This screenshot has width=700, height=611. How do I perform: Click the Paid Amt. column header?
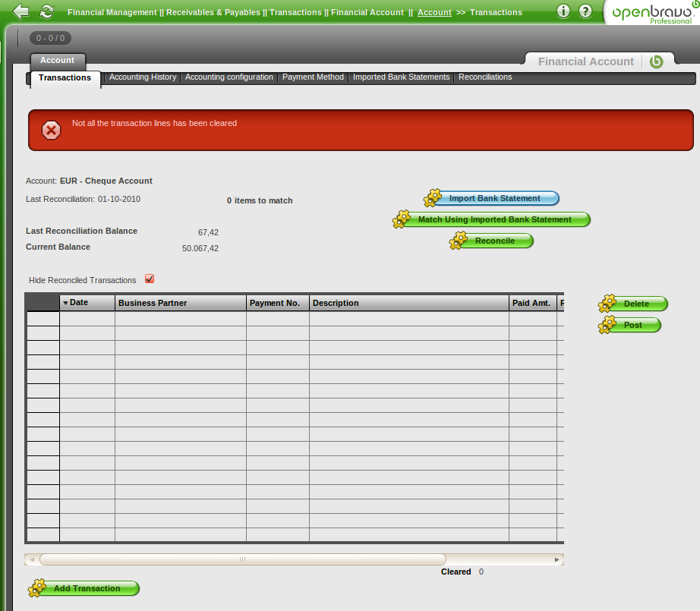pos(532,303)
